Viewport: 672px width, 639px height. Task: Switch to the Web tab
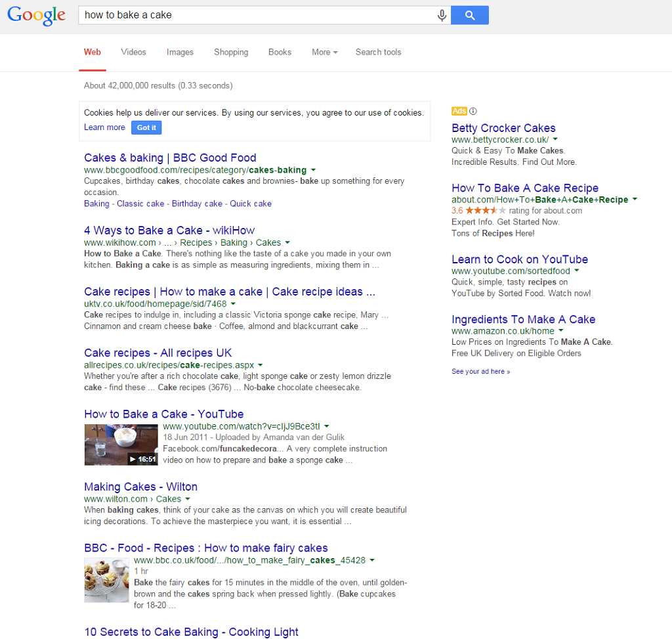pyautogui.click(x=92, y=53)
